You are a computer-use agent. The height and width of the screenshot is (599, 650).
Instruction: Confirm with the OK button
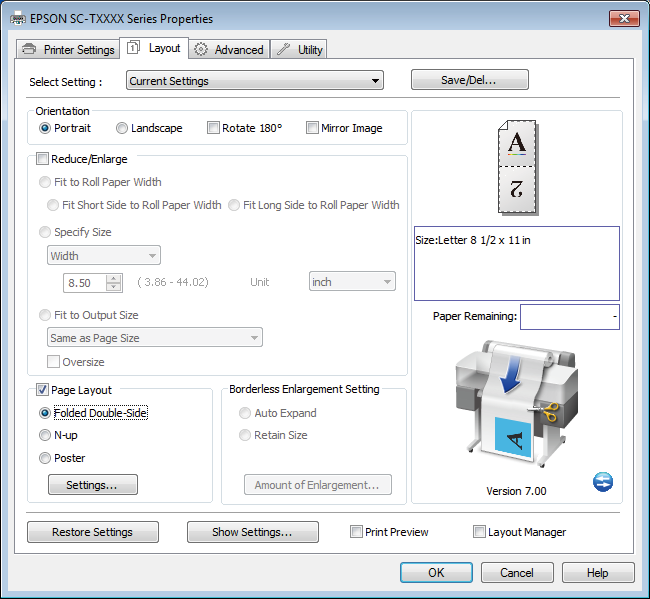pyautogui.click(x=436, y=572)
